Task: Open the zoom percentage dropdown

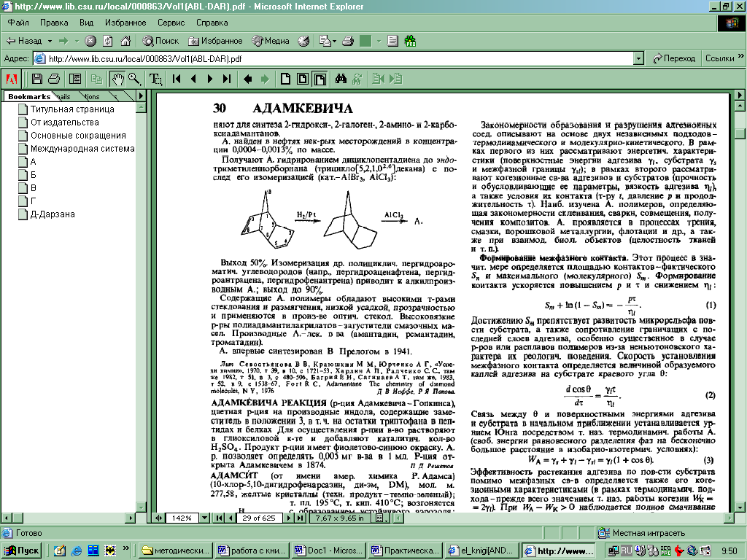Action: click(x=204, y=518)
